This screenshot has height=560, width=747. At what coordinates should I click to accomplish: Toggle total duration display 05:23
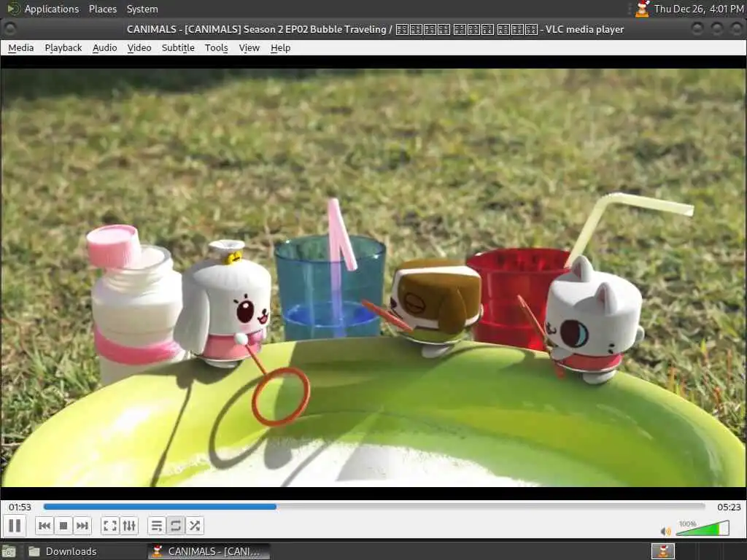(729, 507)
